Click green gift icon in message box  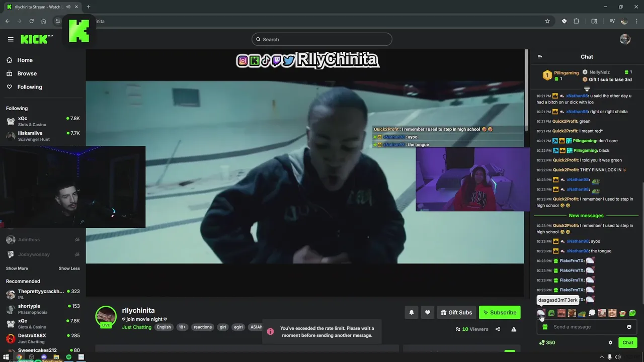coord(545,327)
